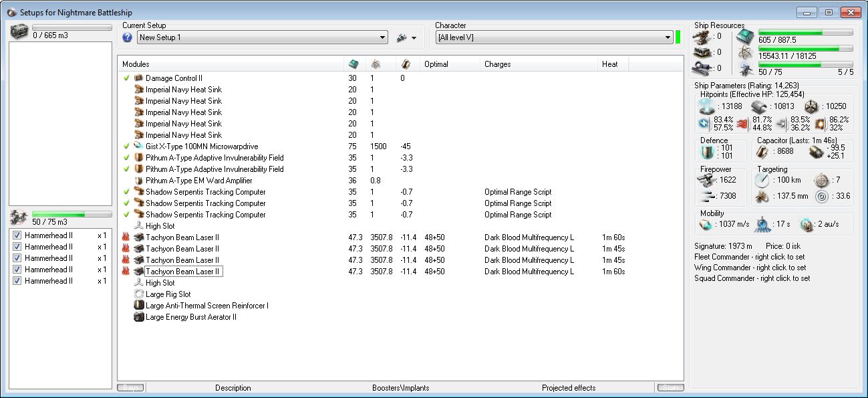Click the CPU usage bar above 605 / 887.5
Image resolution: width=868 pixels, height=398 pixels.
(x=805, y=32)
